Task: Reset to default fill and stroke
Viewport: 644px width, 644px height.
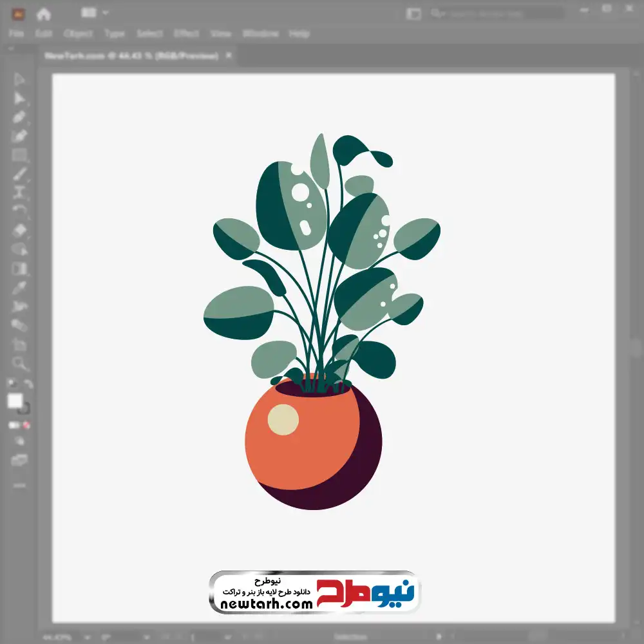Action: 12,384
